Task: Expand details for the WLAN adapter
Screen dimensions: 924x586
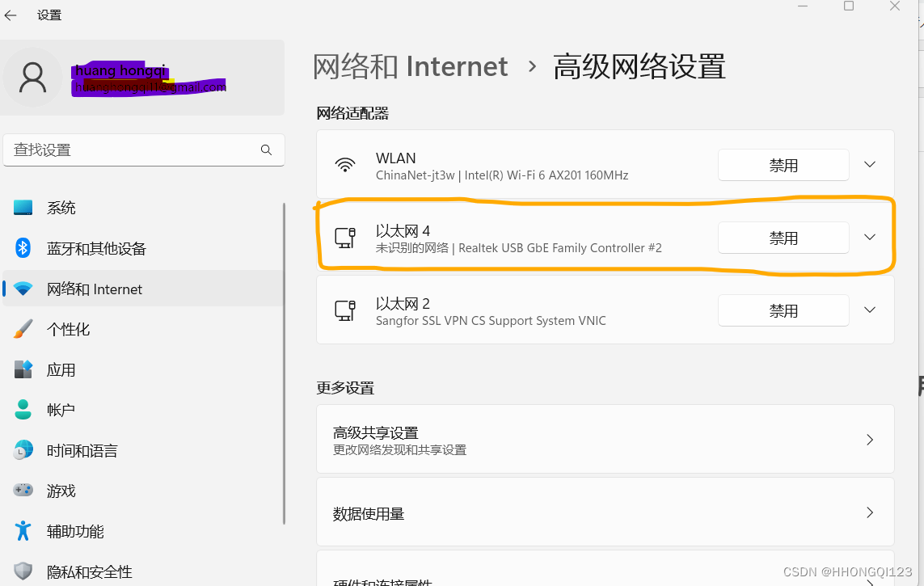Action: tap(869, 165)
